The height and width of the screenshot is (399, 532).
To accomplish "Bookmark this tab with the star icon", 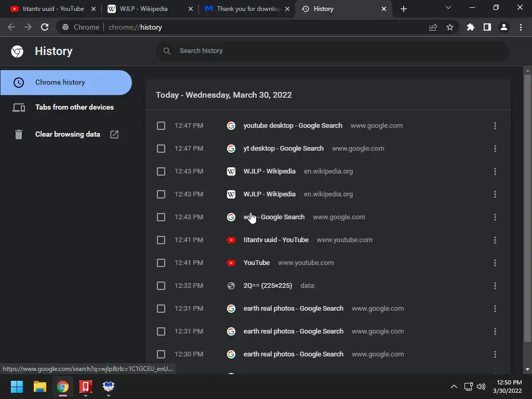I will click(450, 27).
